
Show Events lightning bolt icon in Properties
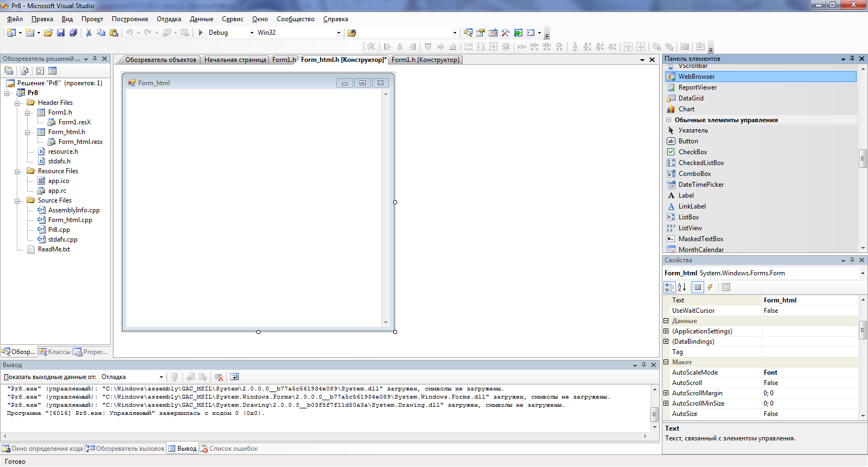(x=710, y=287)
